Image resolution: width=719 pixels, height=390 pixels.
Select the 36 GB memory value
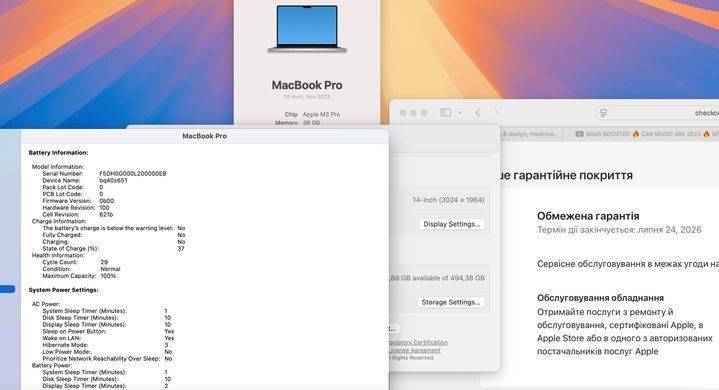click(x=311, y=123)
